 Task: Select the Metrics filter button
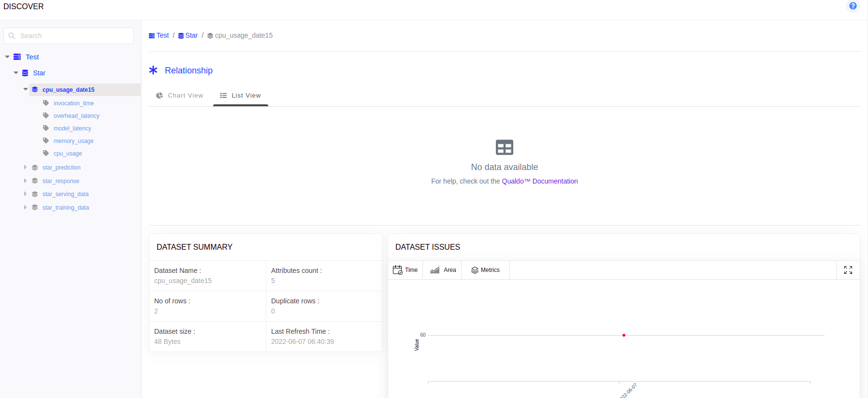click(485, 270)
